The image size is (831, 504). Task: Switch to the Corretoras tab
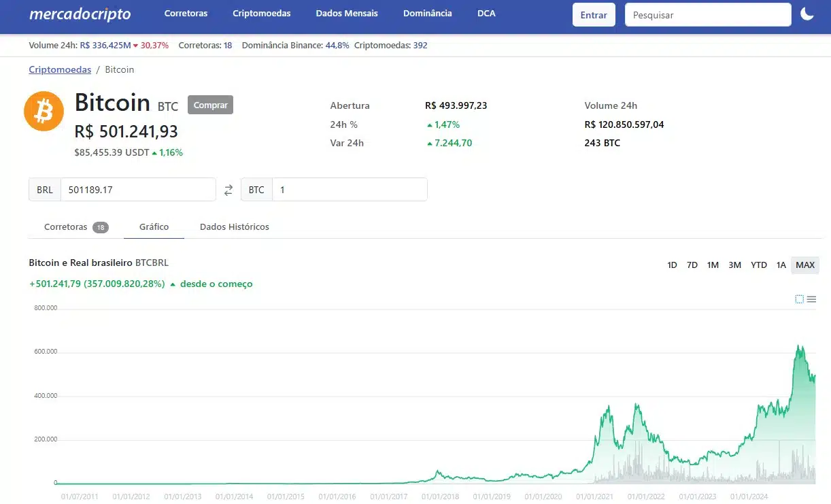click(75, 227)
